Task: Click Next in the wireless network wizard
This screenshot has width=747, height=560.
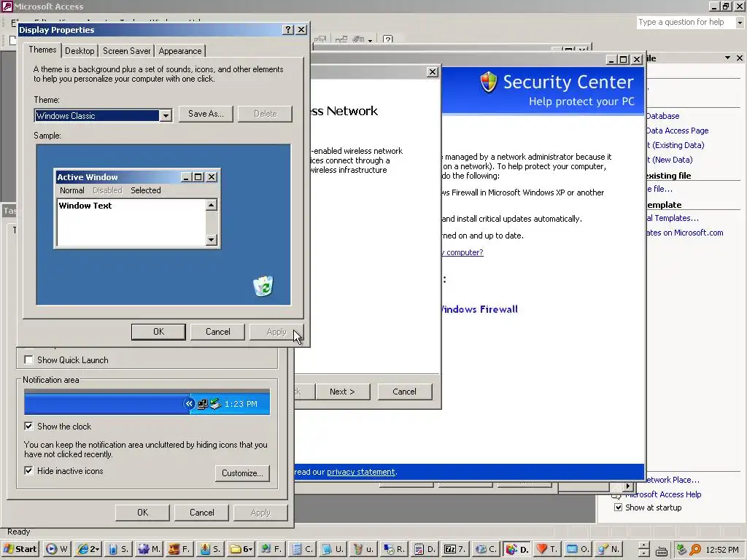Action: (342, 392)
